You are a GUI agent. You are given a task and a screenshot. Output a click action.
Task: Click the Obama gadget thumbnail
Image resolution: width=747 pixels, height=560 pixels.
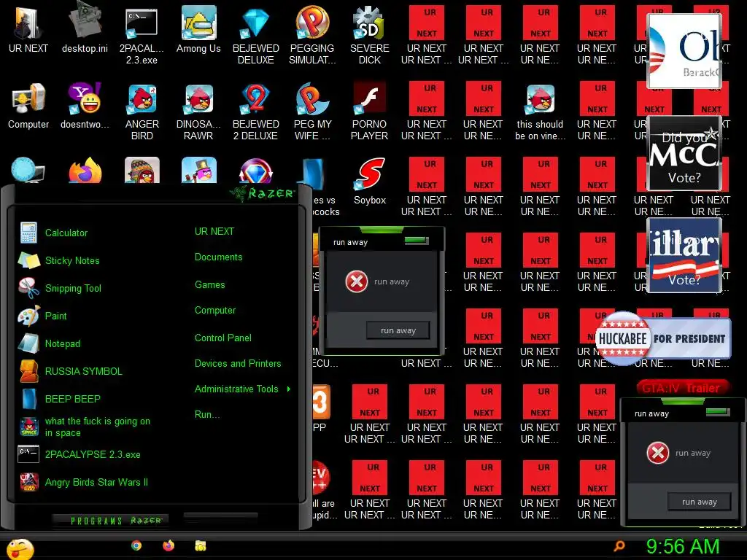pos(684,51)
